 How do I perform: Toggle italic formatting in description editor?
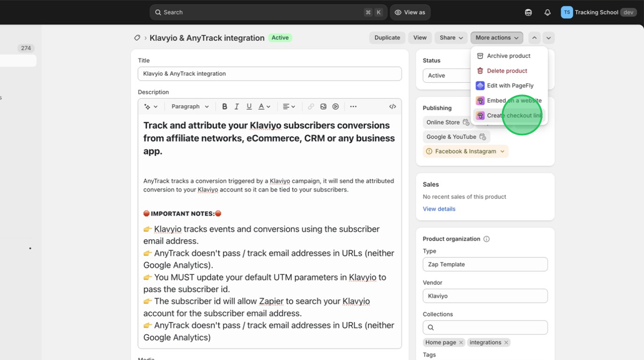tap(236, 106)
